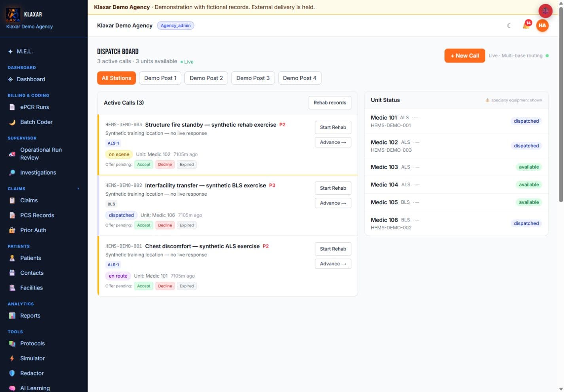Click the Redactor shield icon
The width and height of the screenshot is (564, 392).
(12, 373)
